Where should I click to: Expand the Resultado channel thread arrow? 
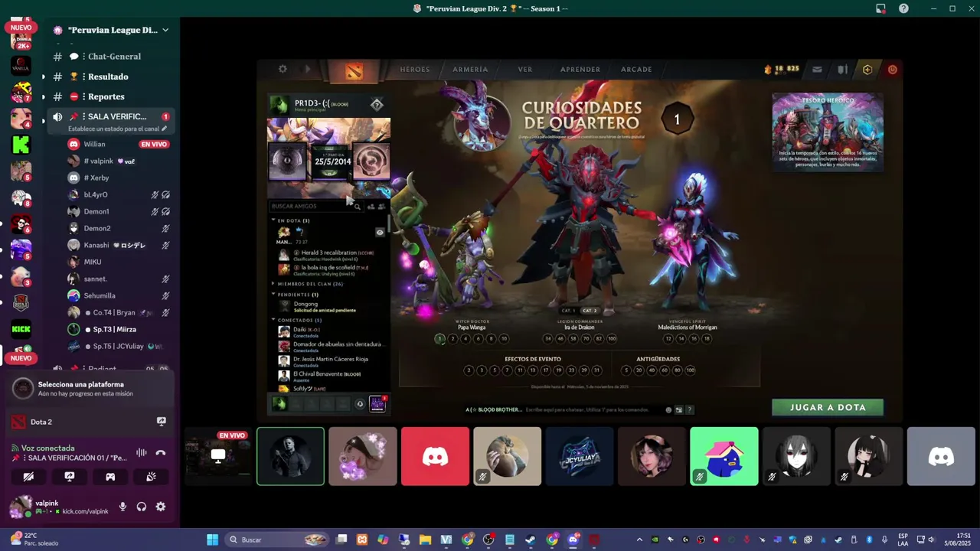(43, 77)
